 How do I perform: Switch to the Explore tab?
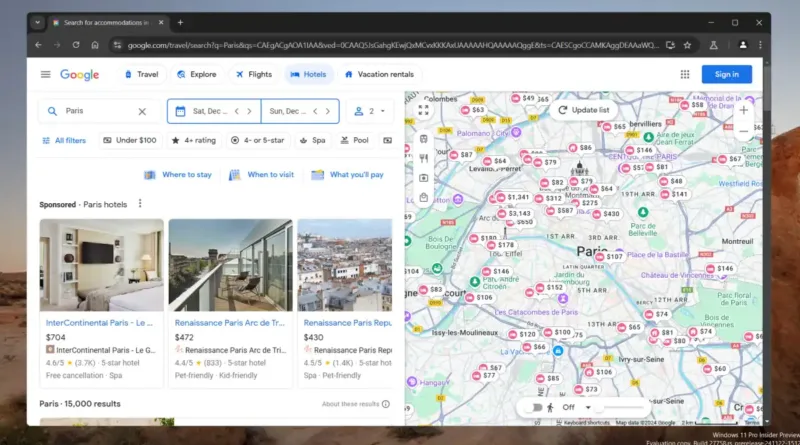[x=197, y=75]
